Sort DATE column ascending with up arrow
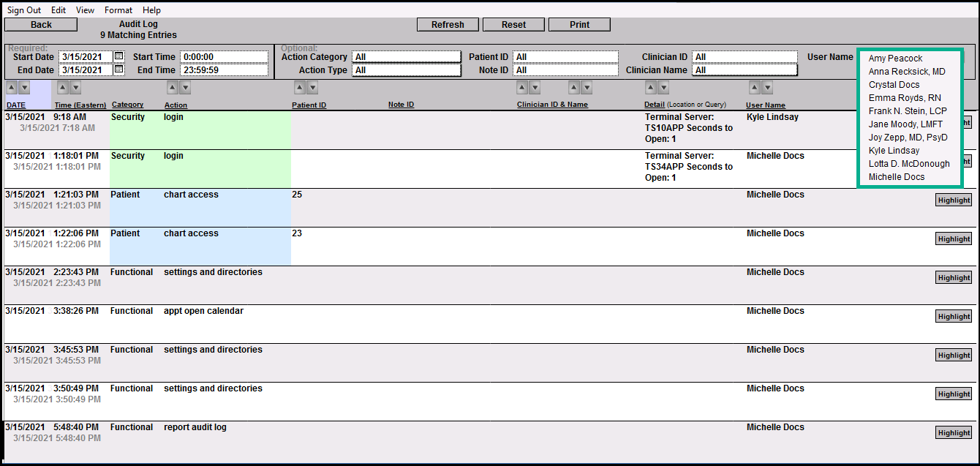 tap(12, 88)
